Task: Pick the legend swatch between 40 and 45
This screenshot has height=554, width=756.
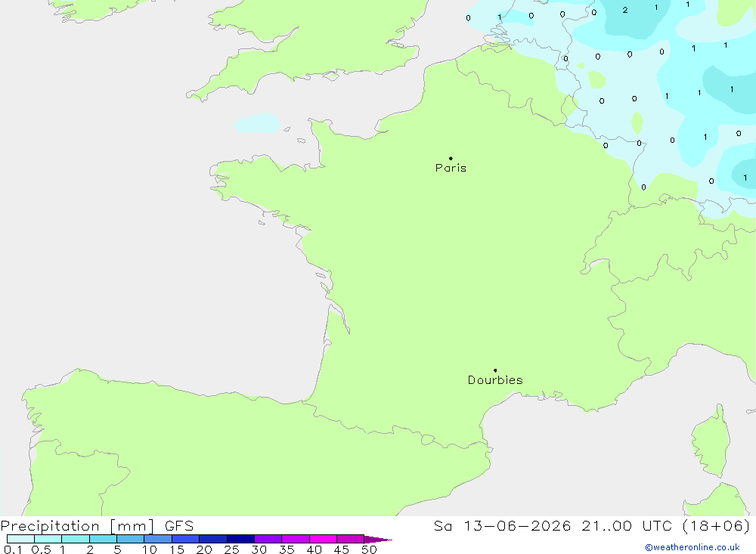Action: click(323, 539)
